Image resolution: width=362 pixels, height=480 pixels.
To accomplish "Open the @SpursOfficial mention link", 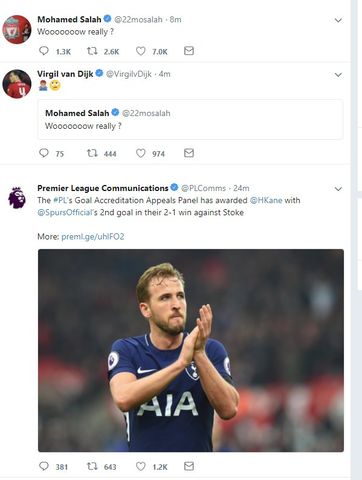I will (x=65, y=212).
